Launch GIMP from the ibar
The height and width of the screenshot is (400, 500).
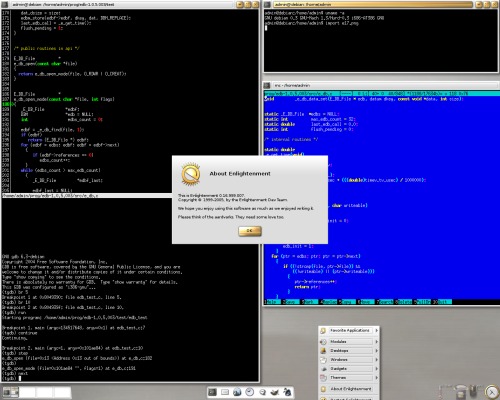point(275,392)
